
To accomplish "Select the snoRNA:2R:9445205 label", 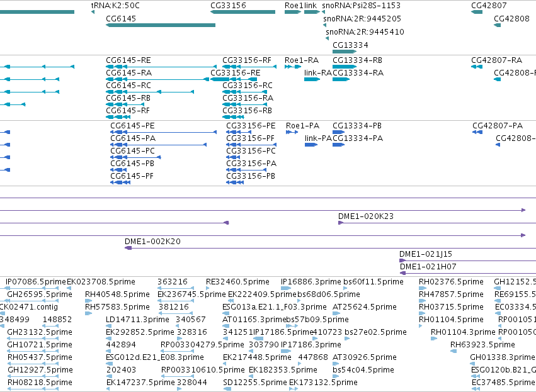I will [362, 19].
